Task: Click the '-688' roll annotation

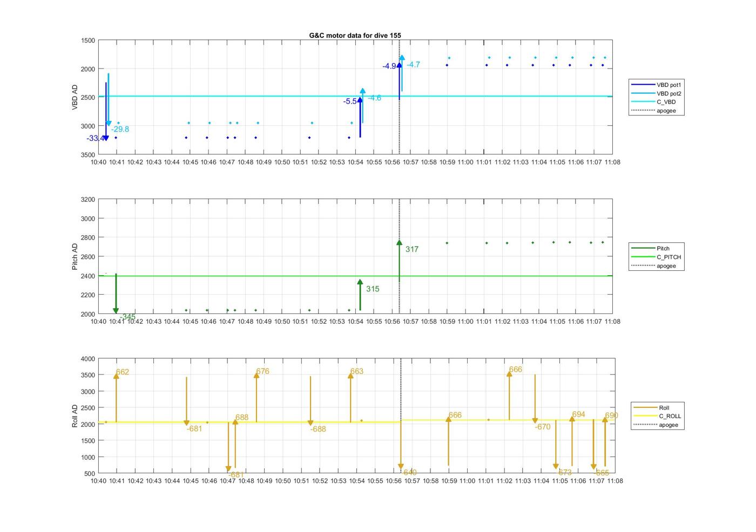Action: 318,429
